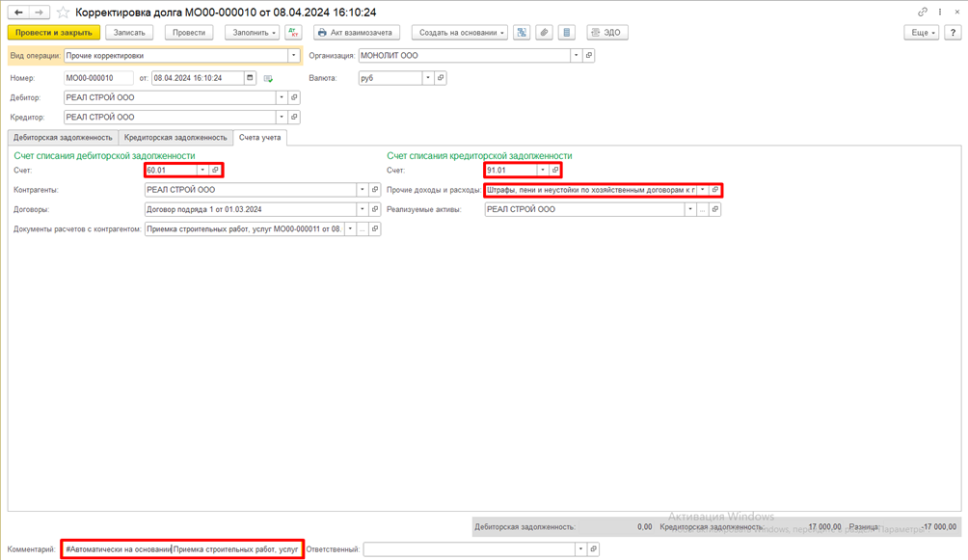Screen dimensions: 968x560
Task: Click the help question mark button
Action: tap(953, 33)
